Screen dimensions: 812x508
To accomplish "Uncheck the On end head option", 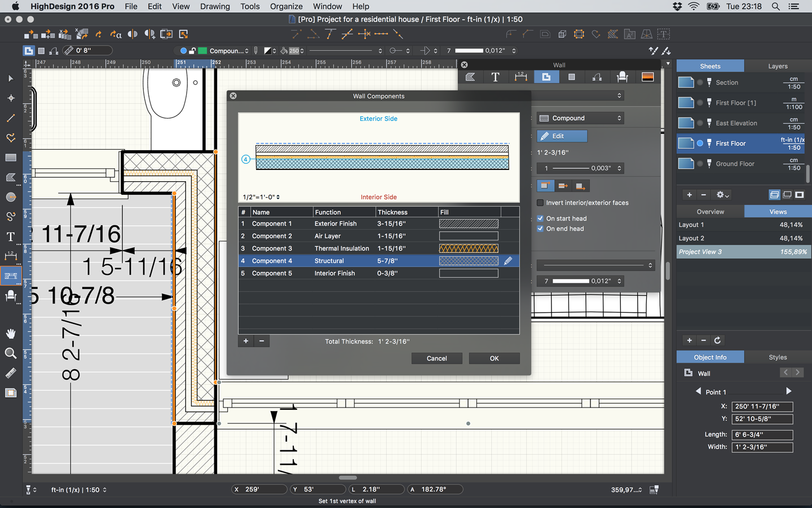I will pyautogui.click(x=540, y=229).
